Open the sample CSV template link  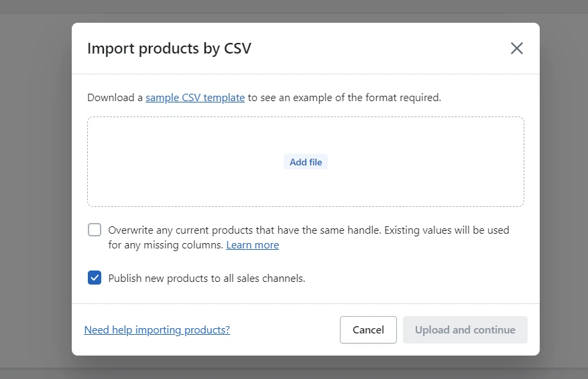pos(195,98)
